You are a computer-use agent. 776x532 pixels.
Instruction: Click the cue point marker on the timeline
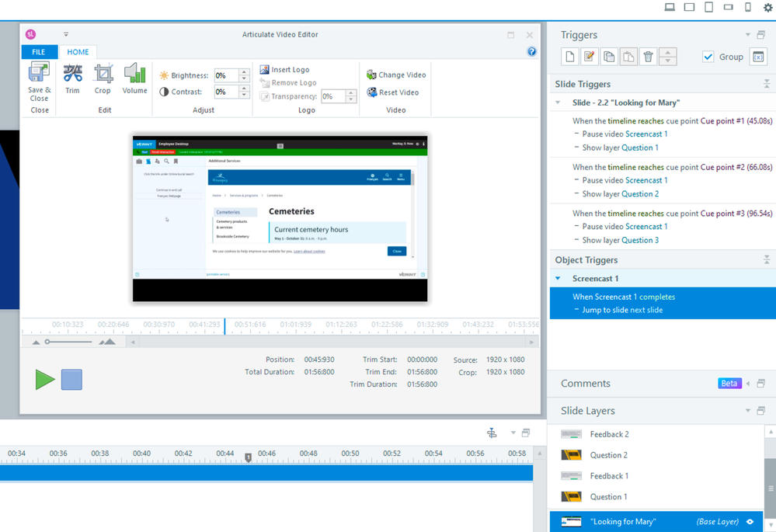(x=249, y=457)
